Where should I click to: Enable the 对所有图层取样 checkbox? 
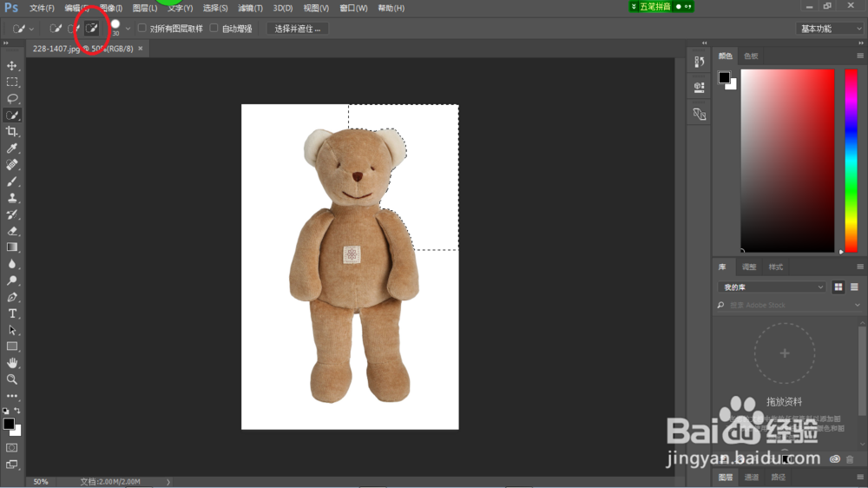(142, 29)
